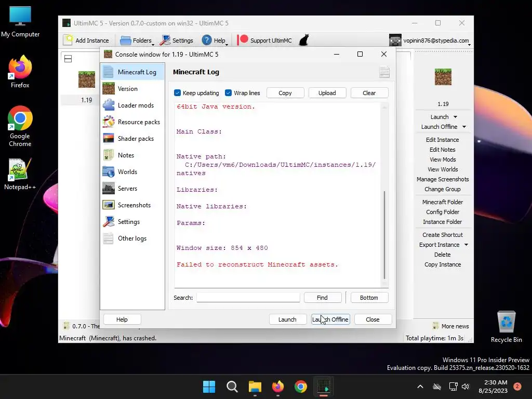This screenshot has width=532, height=399.
Task: Open the Version page
Action: (x=132, y=88)
